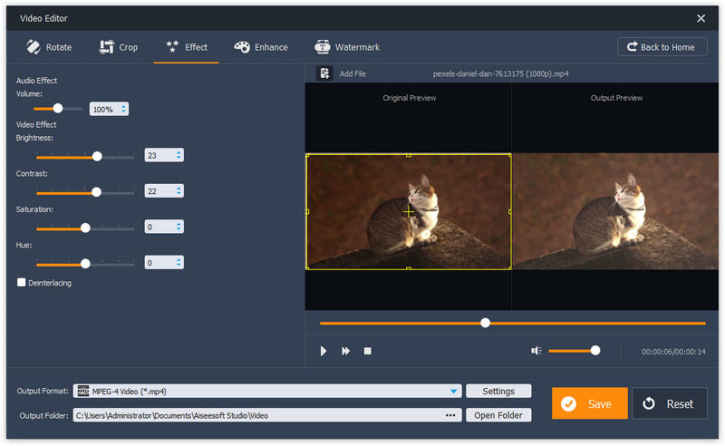Viewport: 725px width, 446px height.
Task: Click the Saturation slider handle
Action: tap(85, 227)
